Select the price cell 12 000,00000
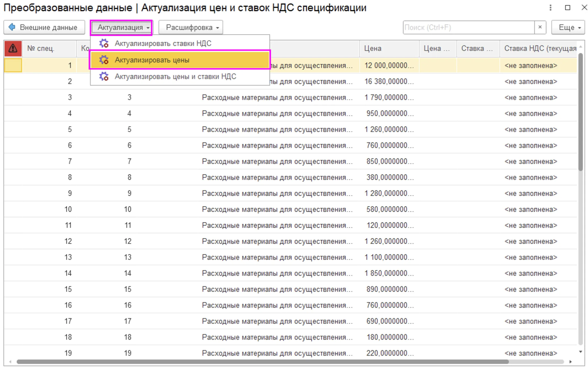This screenshot has height=368, width=588. click(x=389, y=66)
